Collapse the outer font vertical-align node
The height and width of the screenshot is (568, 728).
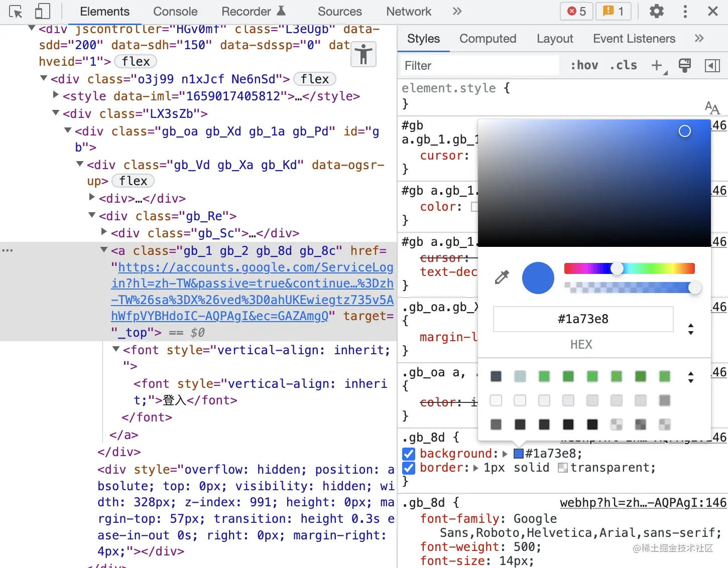[116, 349]
